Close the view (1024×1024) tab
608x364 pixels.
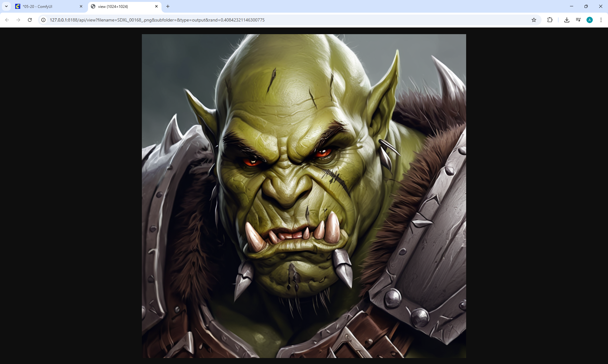(156, 6)
